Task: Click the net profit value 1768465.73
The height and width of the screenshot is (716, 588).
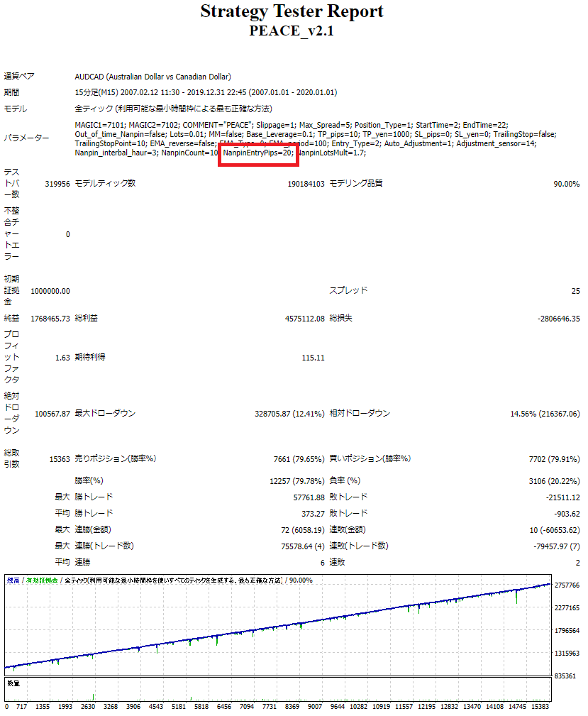Action: point(50,319)
